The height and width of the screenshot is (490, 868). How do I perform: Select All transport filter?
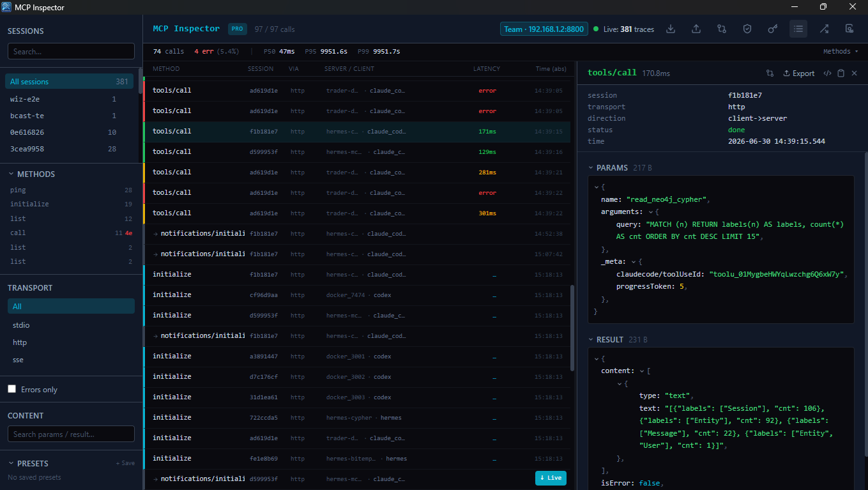point(71,307)
